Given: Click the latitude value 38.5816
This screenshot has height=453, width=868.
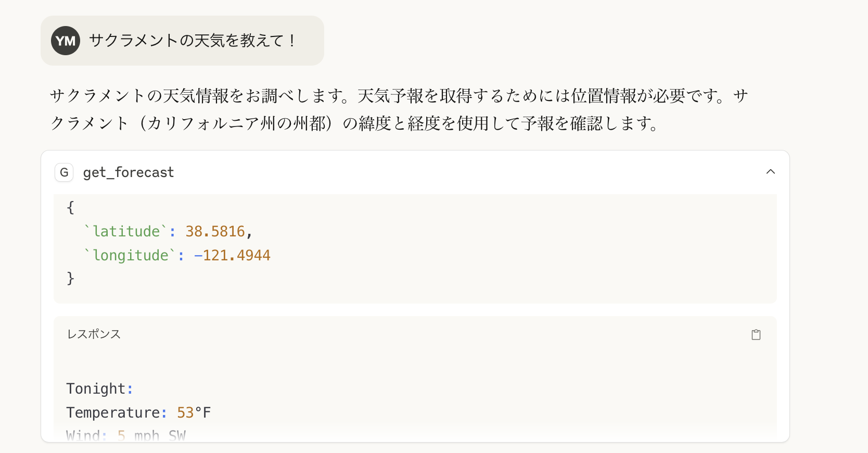Looking at the screenshot, I should coord(215,231).
